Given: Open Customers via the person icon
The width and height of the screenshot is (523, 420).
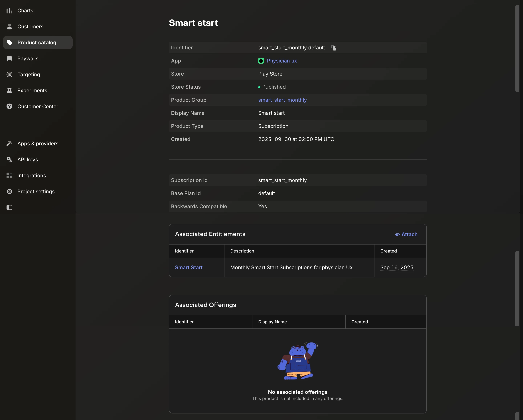Looking at the screenshot, I should tap(9, 27).
